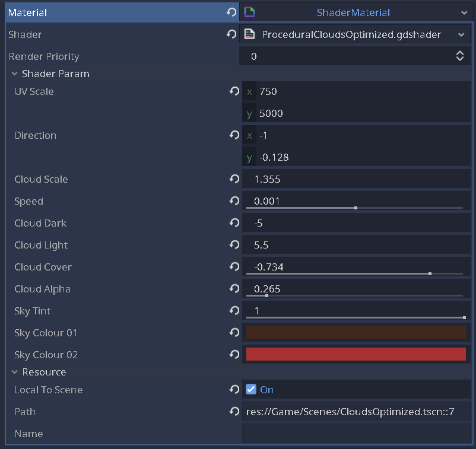This screenshot has width=476, height=449.
Task: Reset the Material property with revert icon
Action: click(231, 12)
